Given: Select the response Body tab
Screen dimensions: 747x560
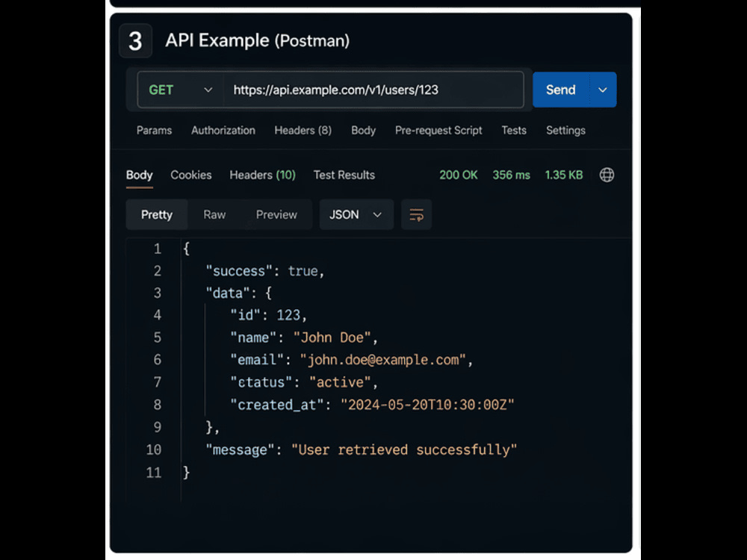Looking at the screenshot, I should [x=139, y=175].
